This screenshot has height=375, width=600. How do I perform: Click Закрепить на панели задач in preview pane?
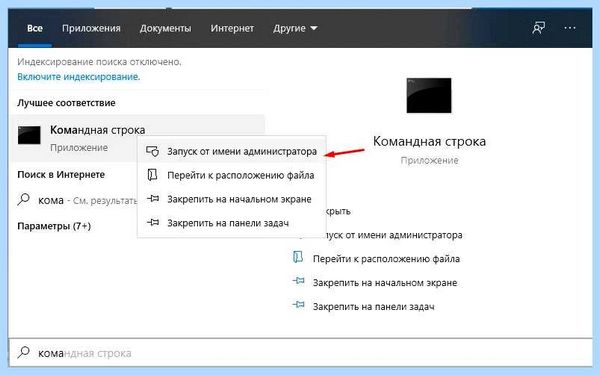tap(373, 307)
